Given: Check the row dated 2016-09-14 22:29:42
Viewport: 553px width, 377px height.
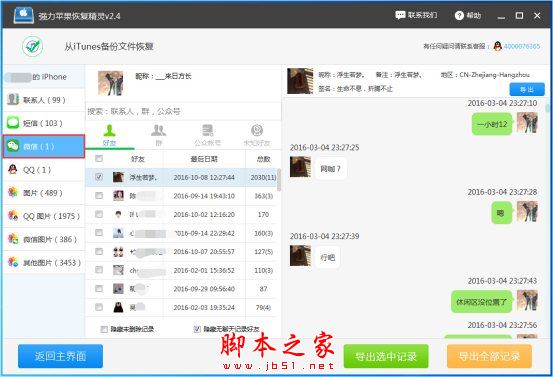Looking at the screenshot, I should (x=99, y=233).
